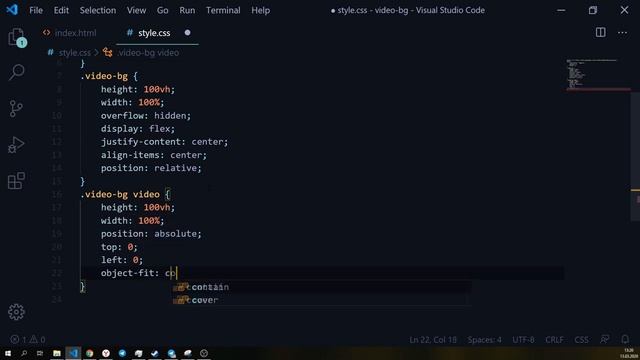640x360 pixels.
Task: Click the system clock in the taskbar
Action: 629,353
